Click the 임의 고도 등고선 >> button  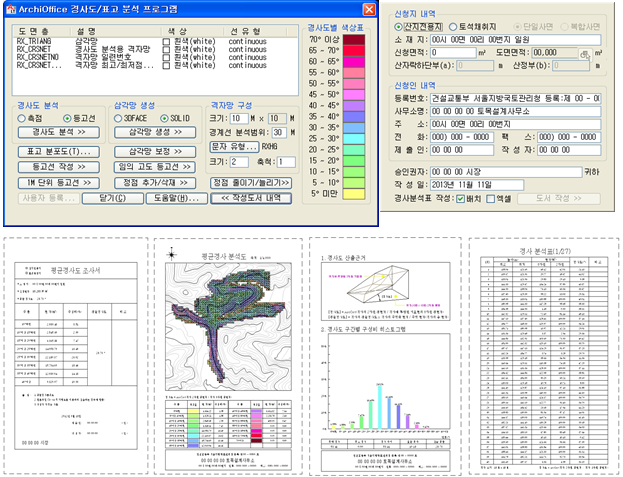[x=155, y=167]
